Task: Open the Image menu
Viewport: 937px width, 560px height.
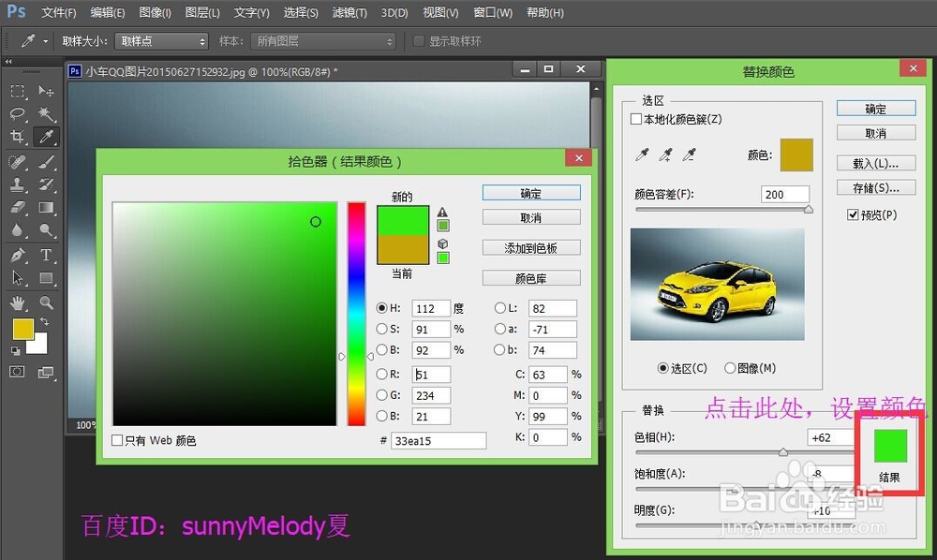Action: 155,12
